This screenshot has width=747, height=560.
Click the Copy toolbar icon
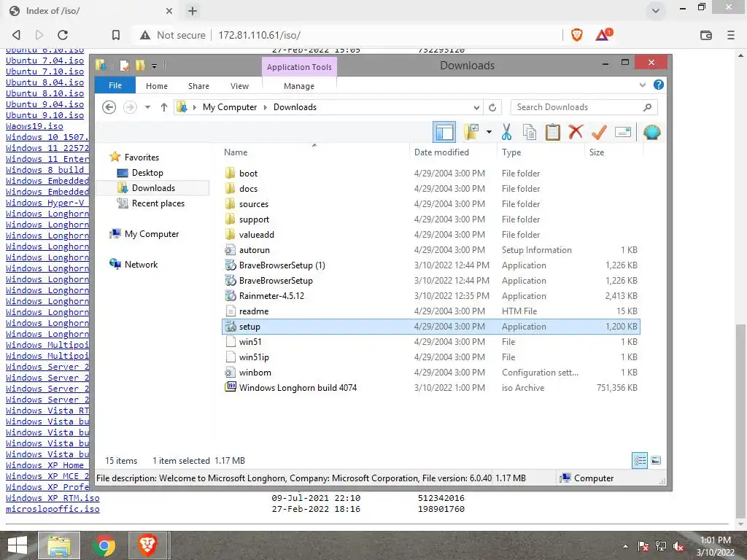point(530,132)
